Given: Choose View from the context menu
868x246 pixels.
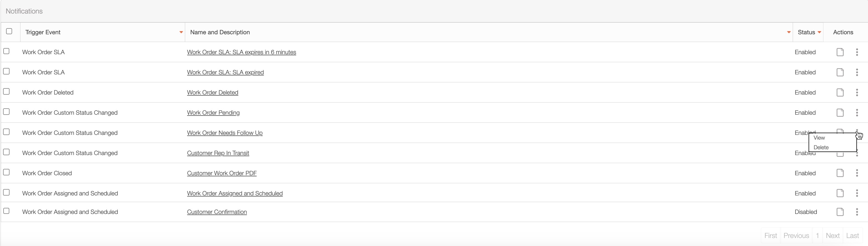Looking at the screenshot, I should (819, 138).
